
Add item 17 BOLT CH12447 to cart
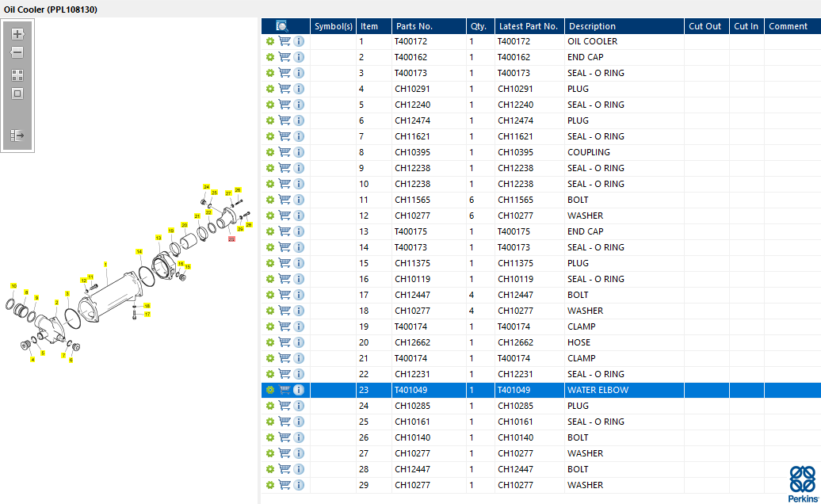click(x=284, y=295)
